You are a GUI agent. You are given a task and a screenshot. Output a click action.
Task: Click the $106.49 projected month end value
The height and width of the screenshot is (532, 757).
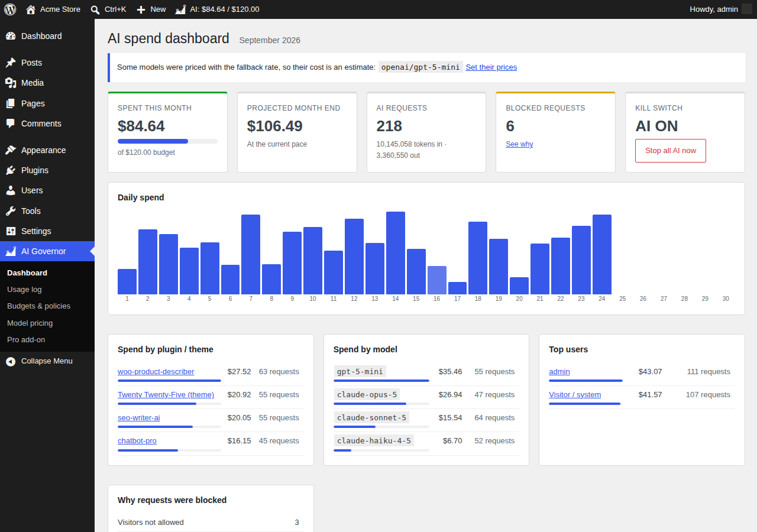[x=274, y=126]
